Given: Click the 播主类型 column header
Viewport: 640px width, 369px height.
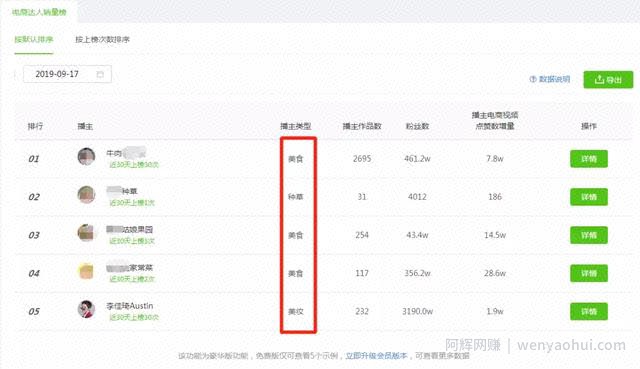Looking at the screenshot, I should tap(296, 126).
